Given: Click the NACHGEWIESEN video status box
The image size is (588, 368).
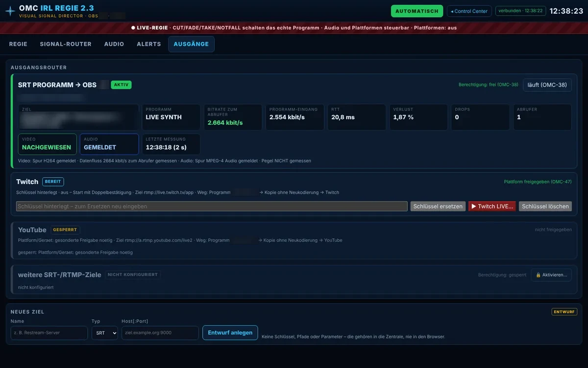Looking at the screenshot, I should [48, 144].
